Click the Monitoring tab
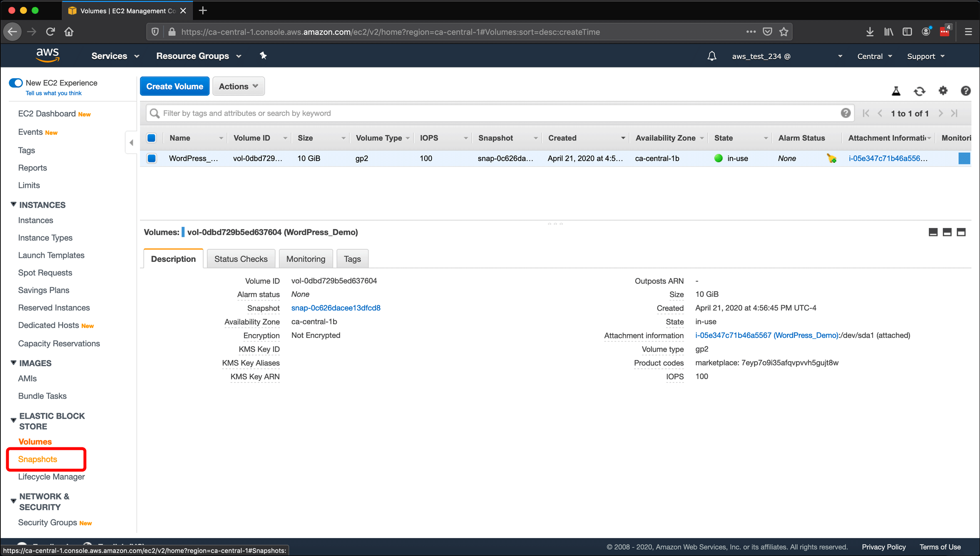 coord(304,258)
